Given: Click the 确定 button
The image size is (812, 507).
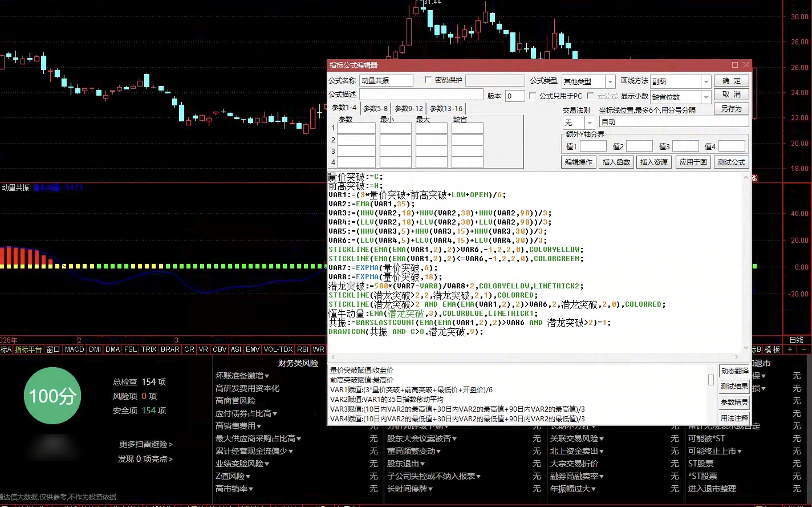Looking at the screenshot, I should (731, 81).
